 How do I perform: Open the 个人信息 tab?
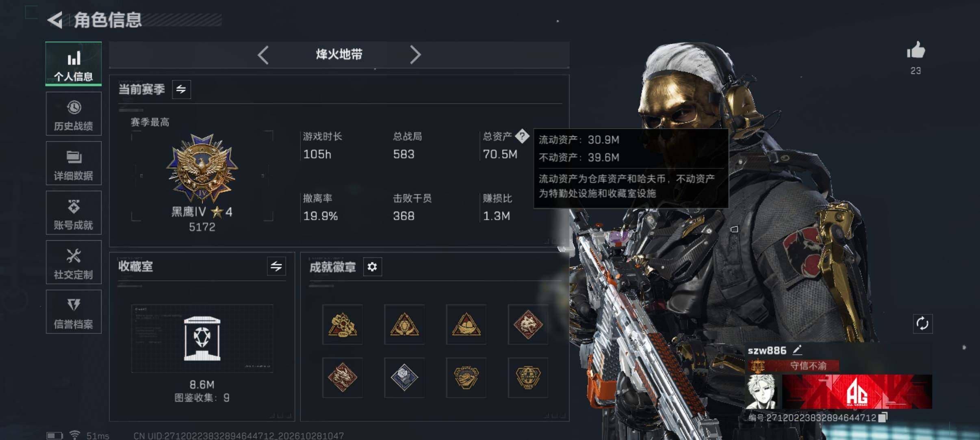point(74,64)
